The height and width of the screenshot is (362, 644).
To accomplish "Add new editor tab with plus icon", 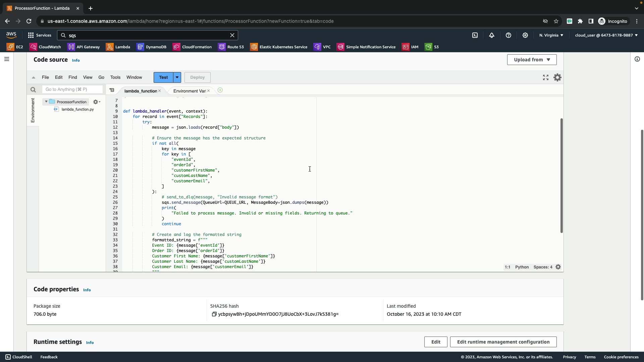I will point(220,90).
